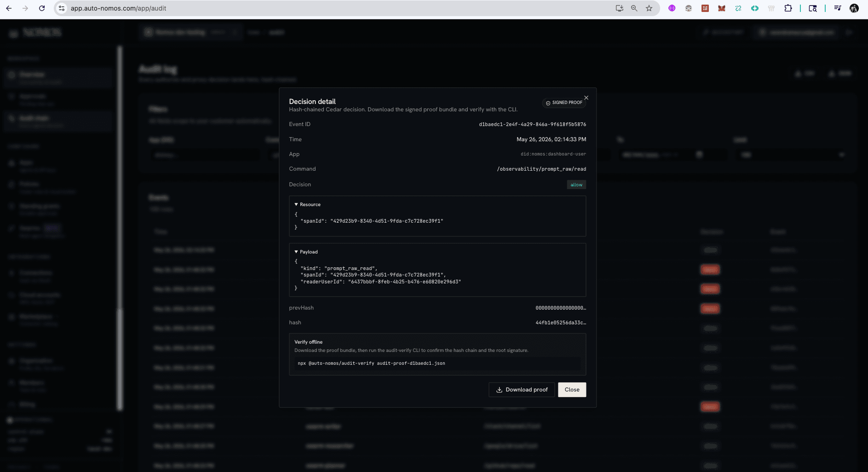This screenshot has width=868, height=472.
Task: Click the Verify offline heading
Action: tap(308, 342)
